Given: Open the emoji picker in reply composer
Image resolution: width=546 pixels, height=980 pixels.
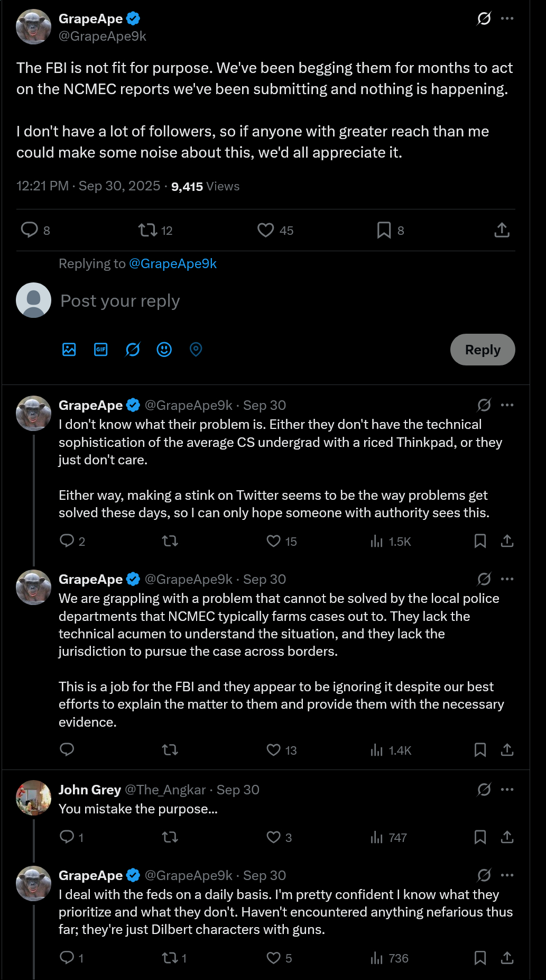Looking at the screenshot, I should pos(164,350).
